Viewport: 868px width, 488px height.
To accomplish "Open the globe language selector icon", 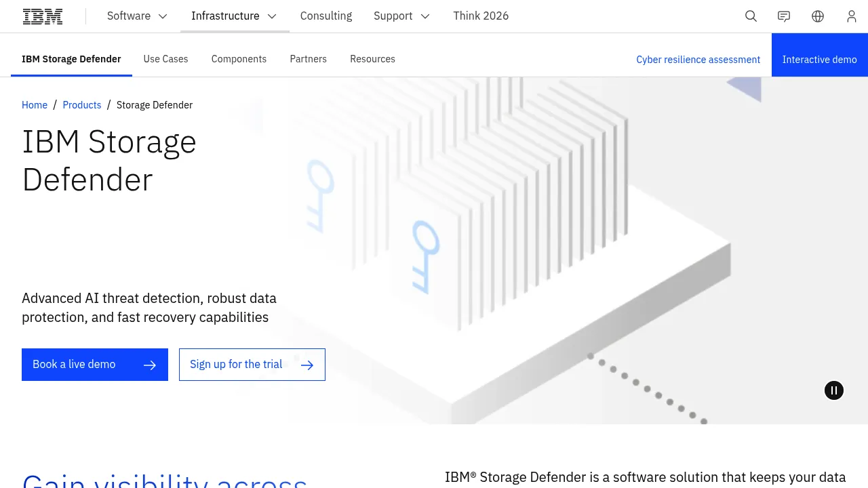I will click(x=818, y=16).
